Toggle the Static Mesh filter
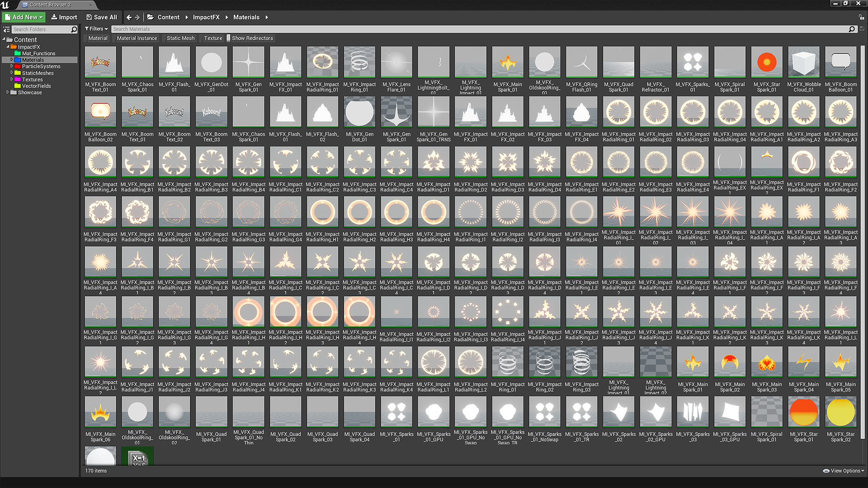868x488 pixels. tap(179, 38)
